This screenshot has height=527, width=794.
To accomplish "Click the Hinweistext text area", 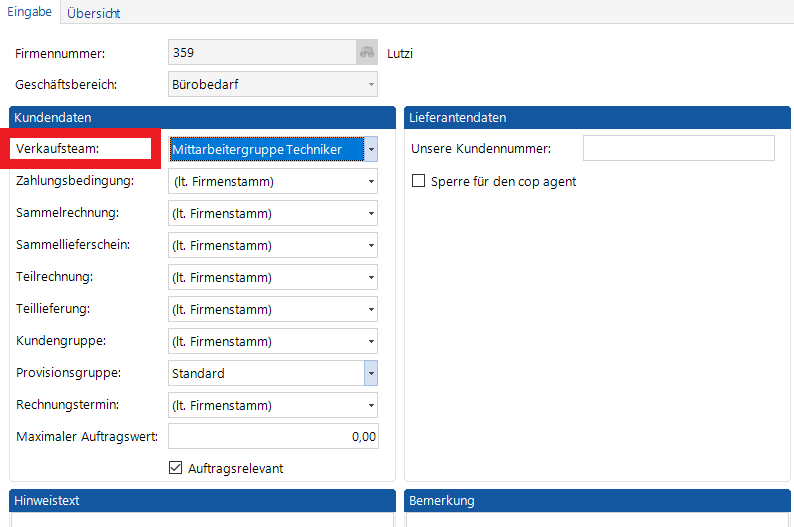I will pos(203,519).
